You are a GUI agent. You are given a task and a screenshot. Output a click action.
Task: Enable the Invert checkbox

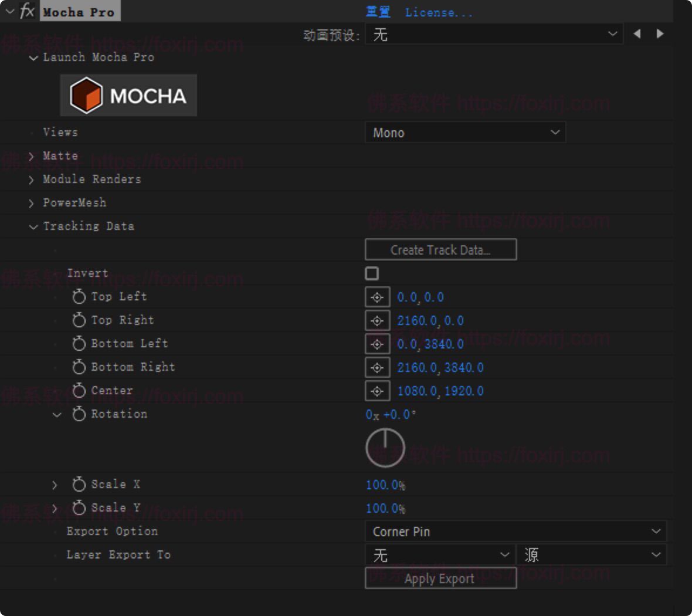371,273
